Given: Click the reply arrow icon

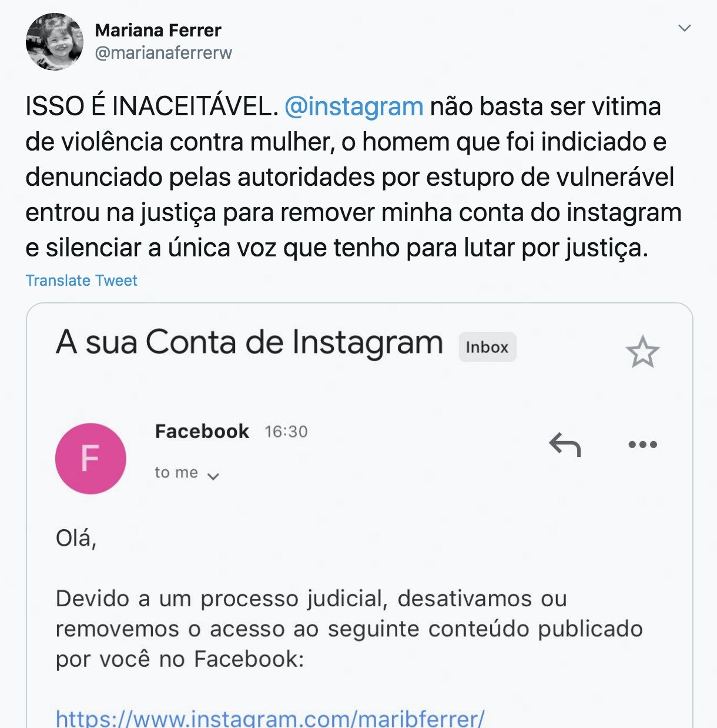Looking at the screenshot, I should (x=565, y=445).
